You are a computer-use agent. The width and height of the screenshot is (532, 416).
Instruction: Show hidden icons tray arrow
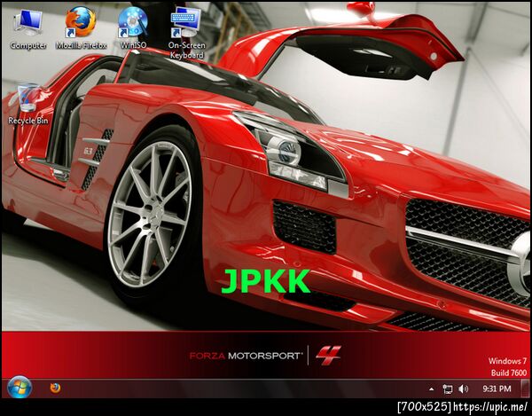[431, 389]
